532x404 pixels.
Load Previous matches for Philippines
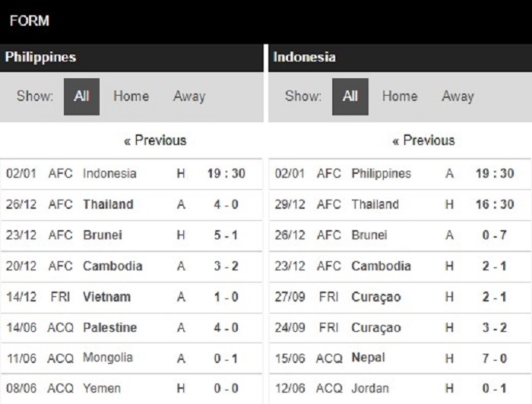(154, 140)
